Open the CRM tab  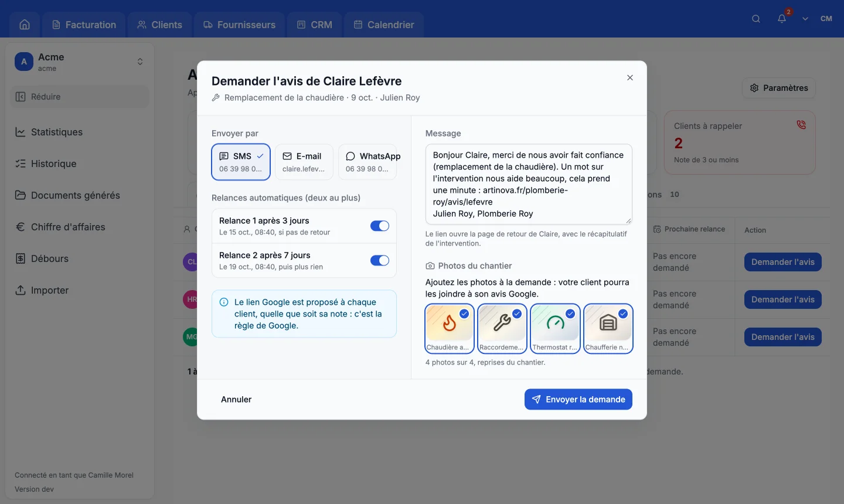(x=315, y=25)
